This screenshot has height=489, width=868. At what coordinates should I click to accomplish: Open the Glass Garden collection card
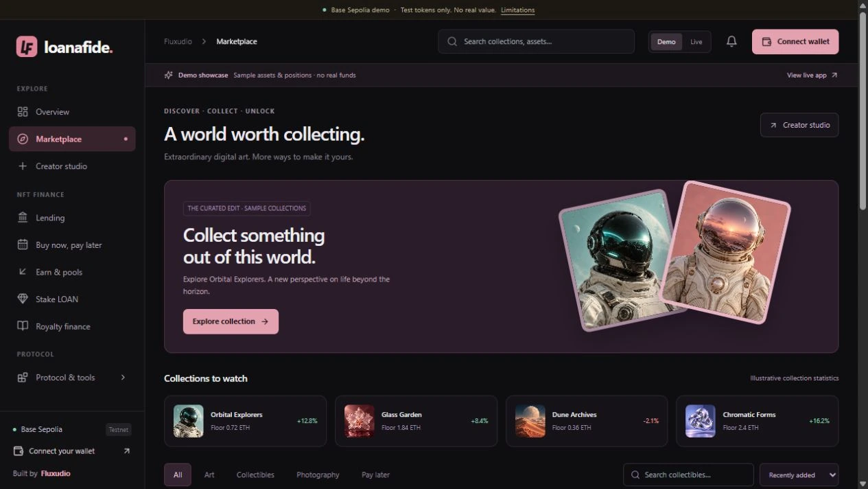416,421
